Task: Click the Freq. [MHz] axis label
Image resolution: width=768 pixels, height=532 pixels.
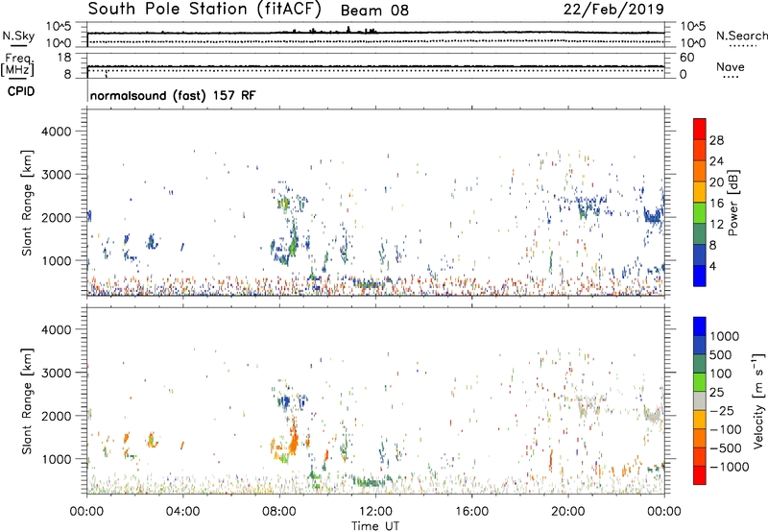Action: [x=17, y=65]
